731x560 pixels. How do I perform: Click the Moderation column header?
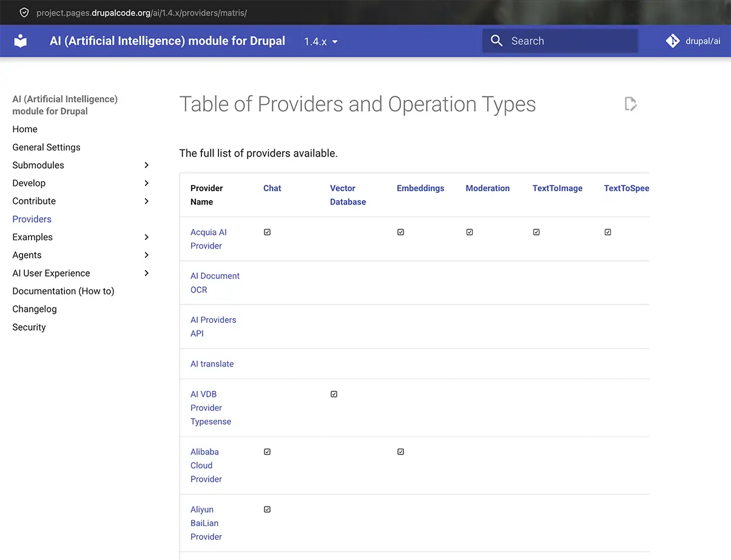point(488,188)
